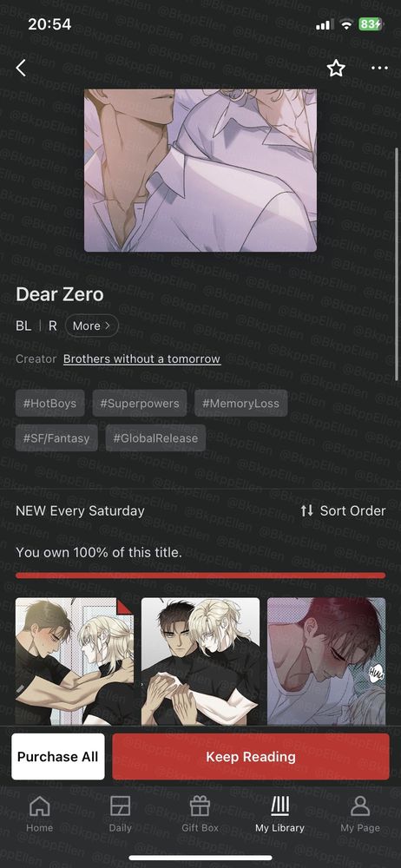Toggle the favorite star icon
The image size is (401, 868).
tap(336, 68)
